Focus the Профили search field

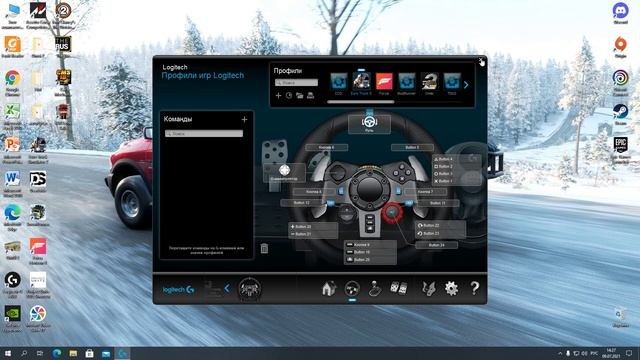[x=296, y=82]
